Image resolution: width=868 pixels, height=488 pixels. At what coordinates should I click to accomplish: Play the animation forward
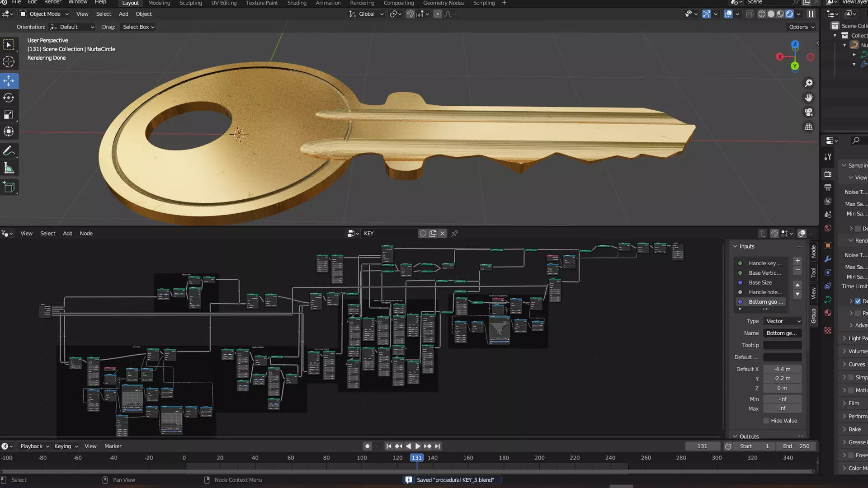418,446
